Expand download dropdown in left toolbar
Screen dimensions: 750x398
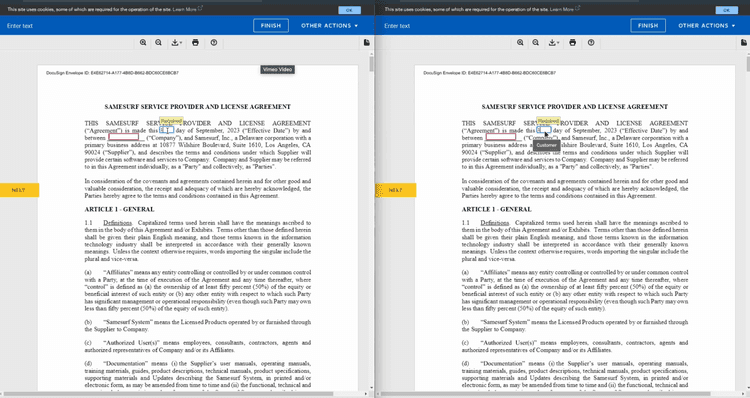point(176,43)
